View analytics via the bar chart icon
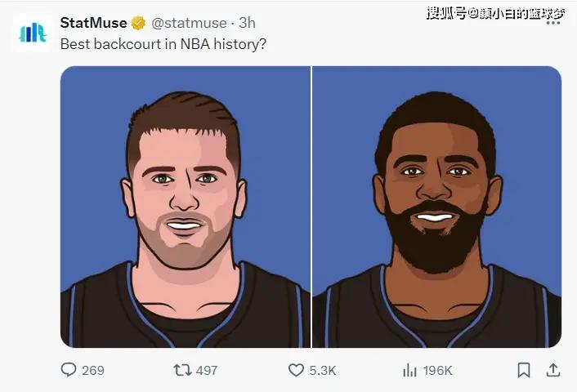Screen dimensions: 577x392 click(409, 370)
